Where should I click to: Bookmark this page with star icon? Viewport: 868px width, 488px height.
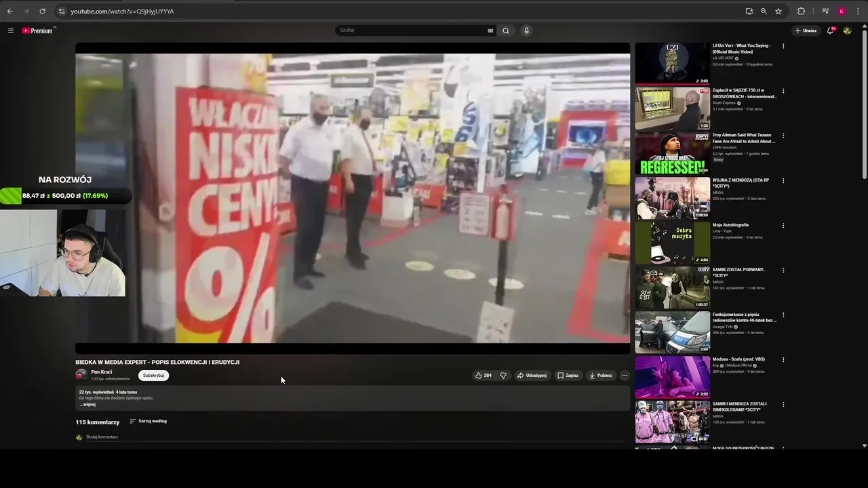coord(778,12)
